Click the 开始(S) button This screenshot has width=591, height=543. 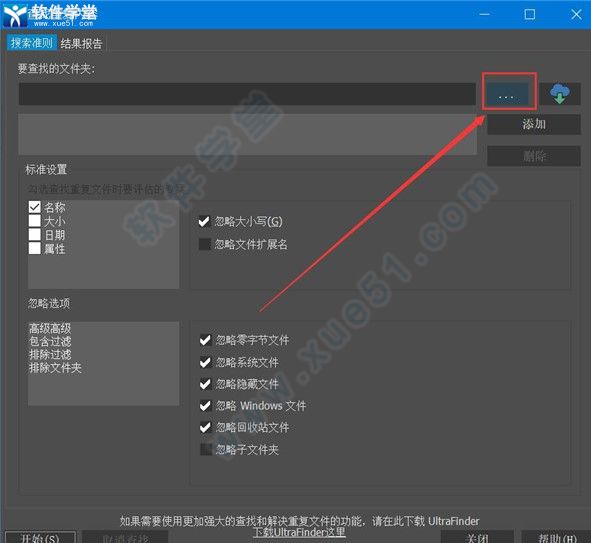point(40,538)
